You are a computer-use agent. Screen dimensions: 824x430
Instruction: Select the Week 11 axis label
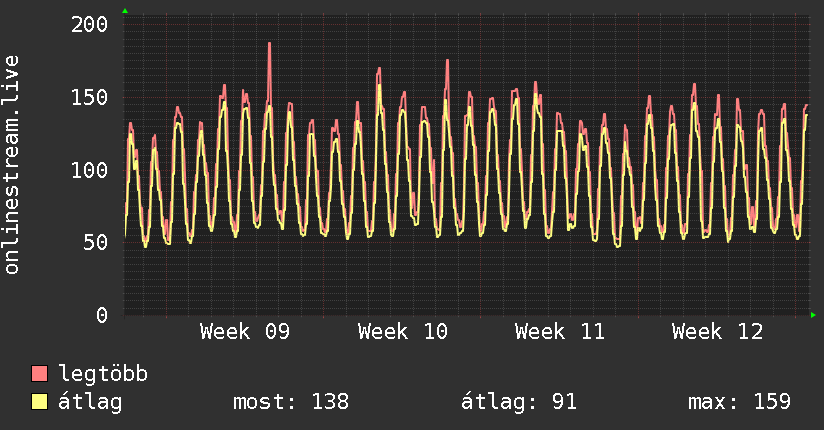[559, 332]
